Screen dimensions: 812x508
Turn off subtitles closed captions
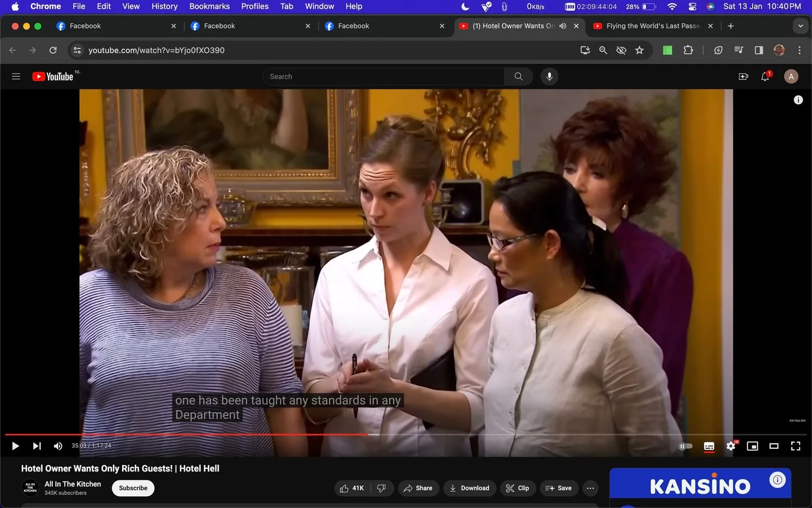pyautogui.click(x=709, y=446)
